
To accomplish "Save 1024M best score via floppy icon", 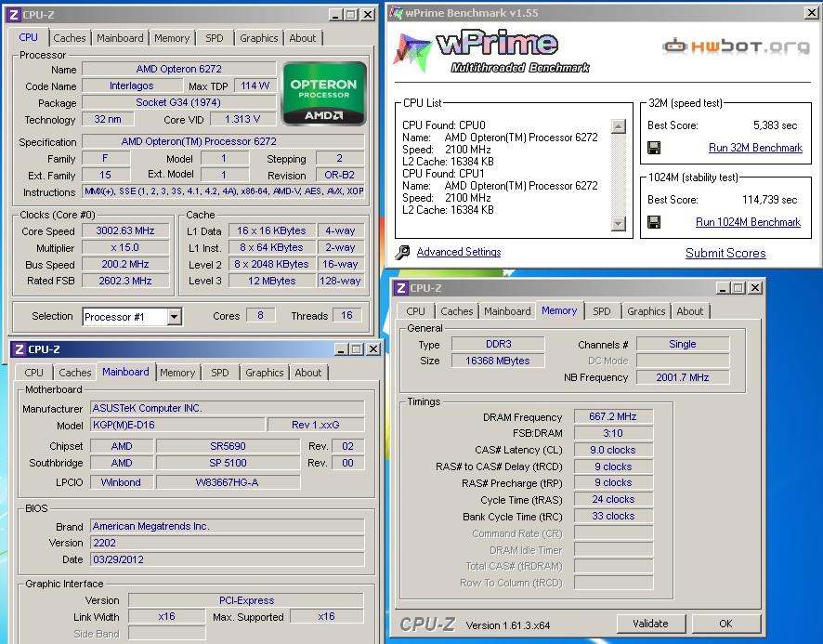I will 653,222.
